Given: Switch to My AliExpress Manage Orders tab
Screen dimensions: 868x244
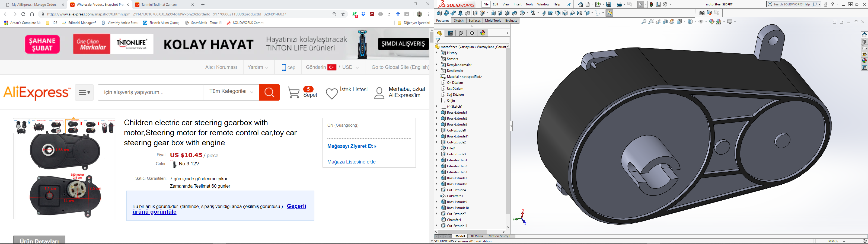Looking at the screenshot, I should click(35, 5).
